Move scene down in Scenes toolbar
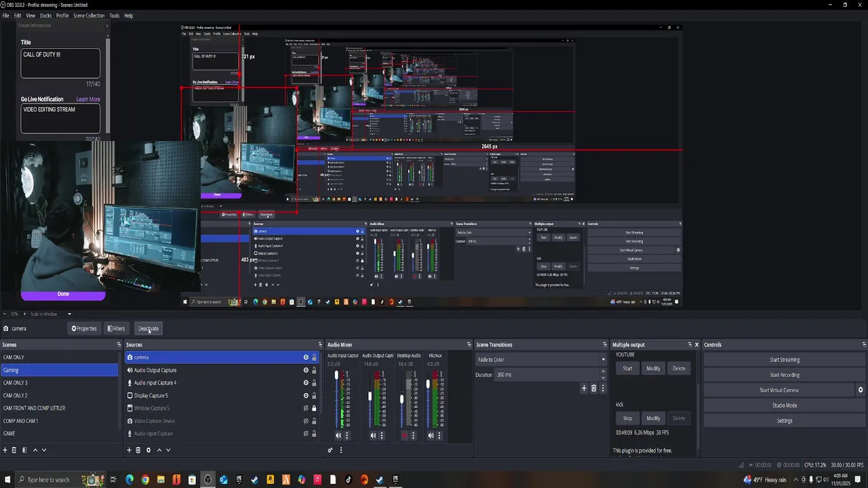The width and height of the screenshot is (868, 488). (44, 450)
